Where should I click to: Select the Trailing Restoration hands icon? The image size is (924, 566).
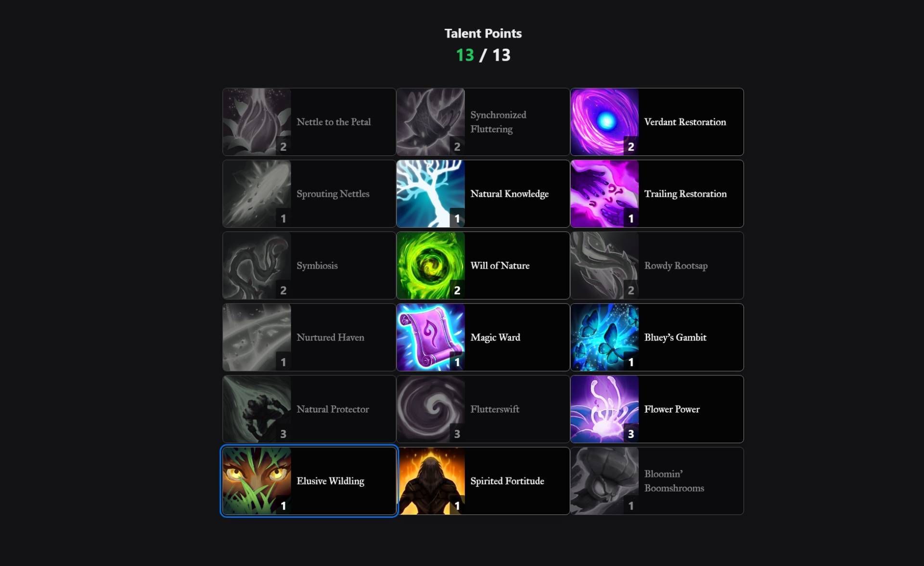604,193
